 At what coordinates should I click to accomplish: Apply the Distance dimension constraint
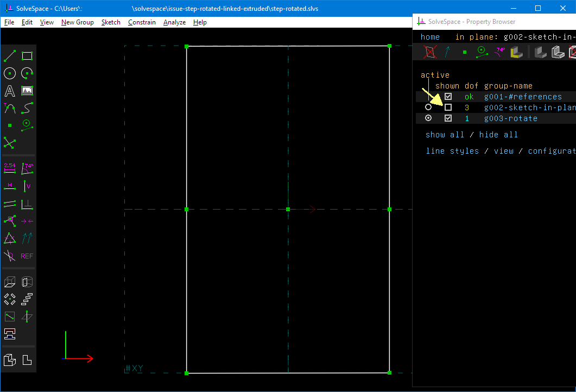(x=9, y=168)
